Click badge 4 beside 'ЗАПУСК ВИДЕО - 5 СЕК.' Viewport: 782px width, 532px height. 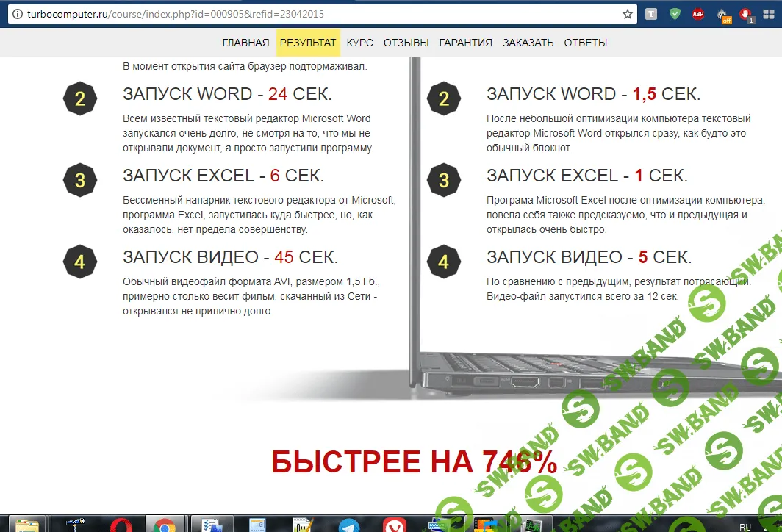coord(444,262)
